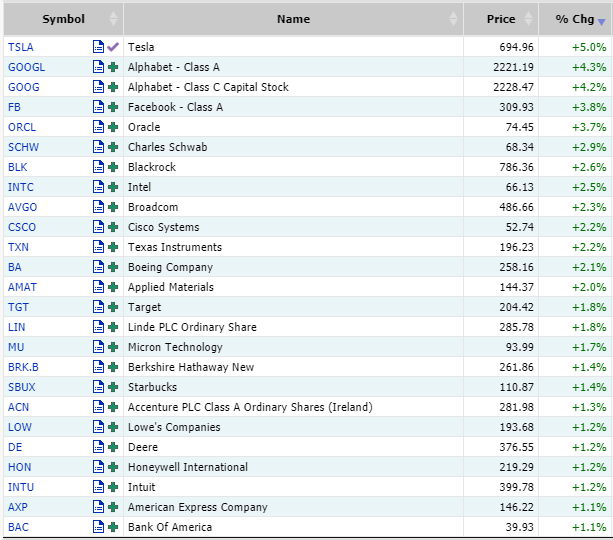Open the document icon for BA
This screenshot has height=540, width=613.
point(98,267)
